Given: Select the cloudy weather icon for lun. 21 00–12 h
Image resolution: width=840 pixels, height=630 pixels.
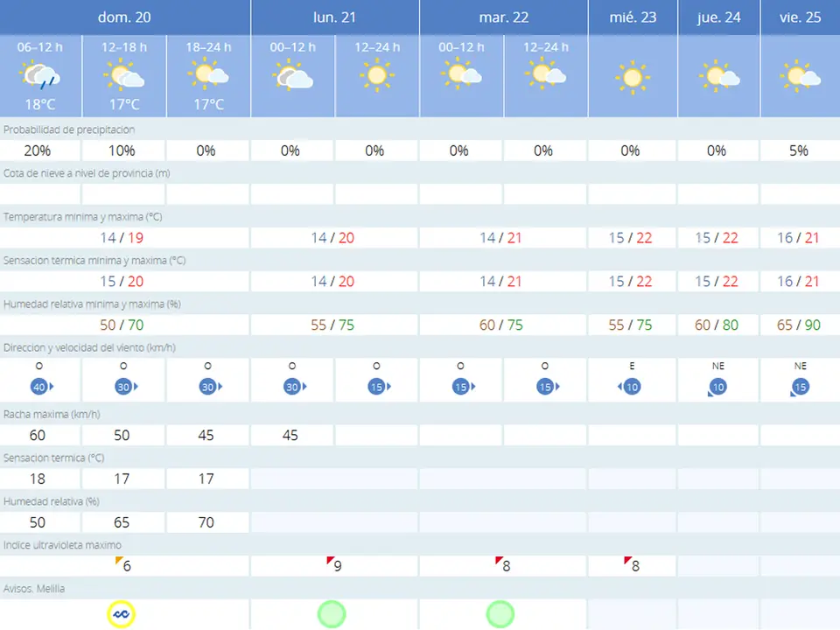Looking at the screenshot, I should [x=292, y=75].
